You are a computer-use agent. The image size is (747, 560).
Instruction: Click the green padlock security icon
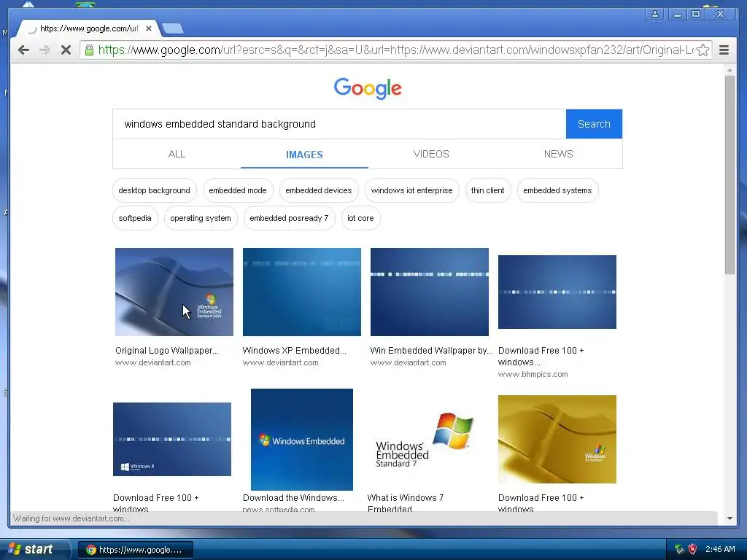pyautogui.click(x=89, y=50)
